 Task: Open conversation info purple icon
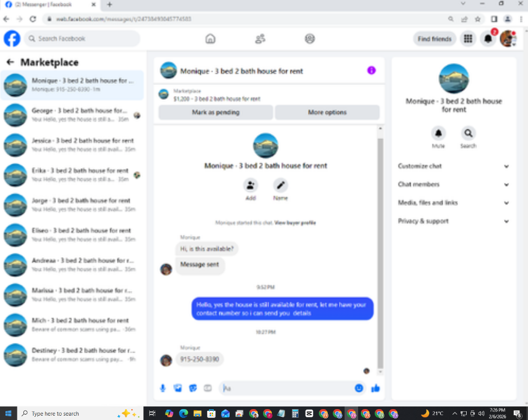click(371, 71)
